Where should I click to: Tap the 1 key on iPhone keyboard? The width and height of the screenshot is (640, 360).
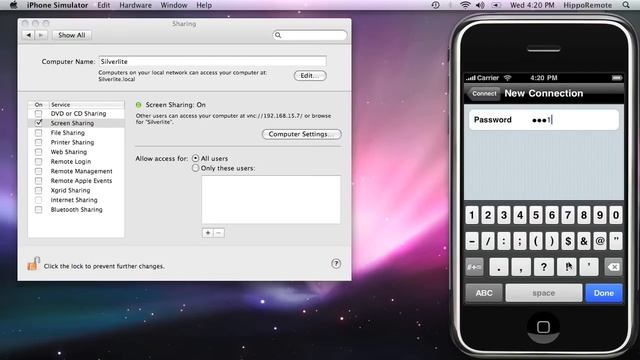tap(472, 215)
